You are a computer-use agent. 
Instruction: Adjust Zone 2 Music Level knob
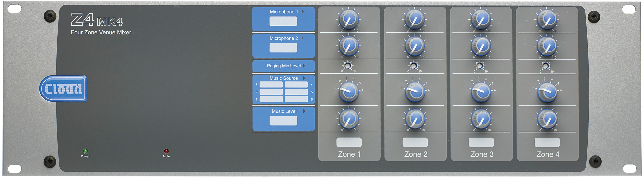point(415,119)
